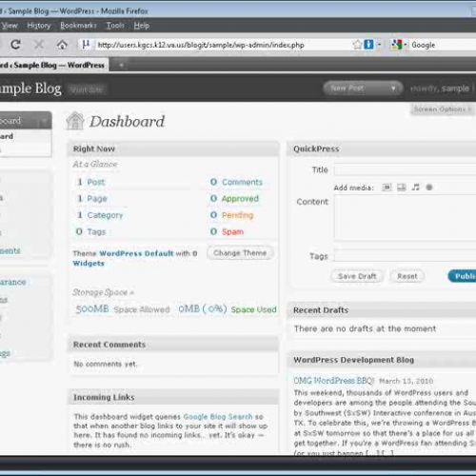Click the howdy, sample user link

click(x=440, y=89)
